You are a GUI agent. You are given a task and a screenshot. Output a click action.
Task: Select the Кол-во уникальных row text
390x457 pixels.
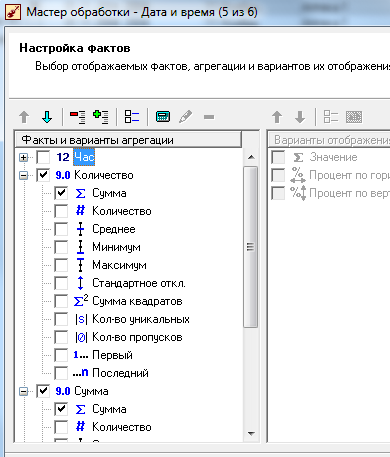141,319
